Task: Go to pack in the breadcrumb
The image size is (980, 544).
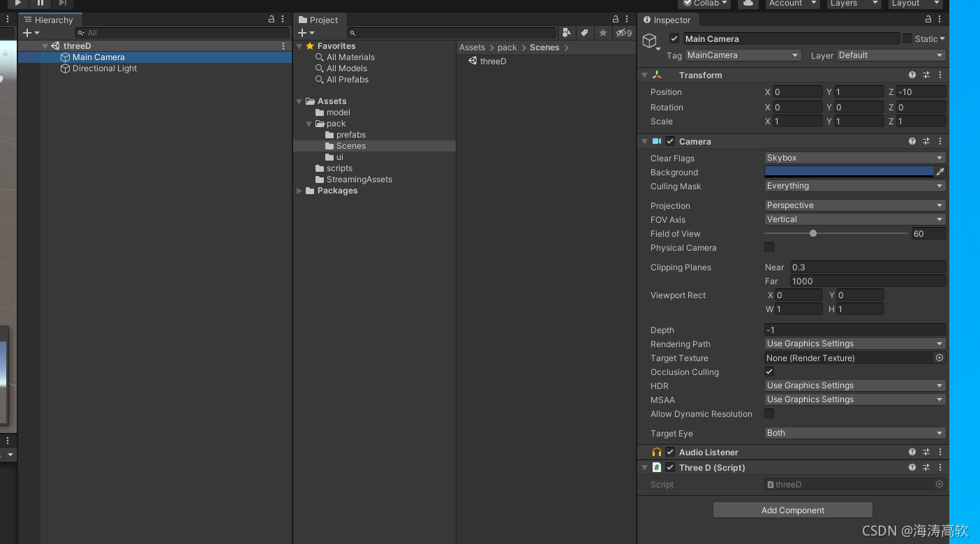Action: (507, 47)
